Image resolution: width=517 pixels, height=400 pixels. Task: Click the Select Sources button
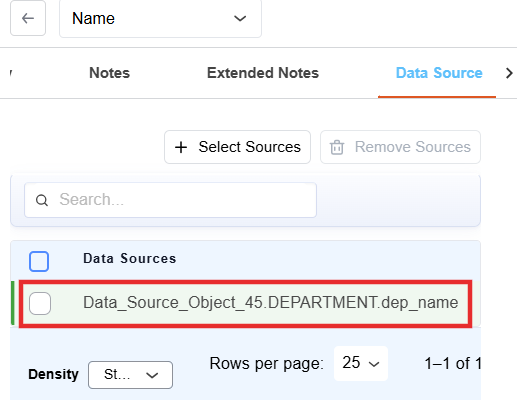237,147
